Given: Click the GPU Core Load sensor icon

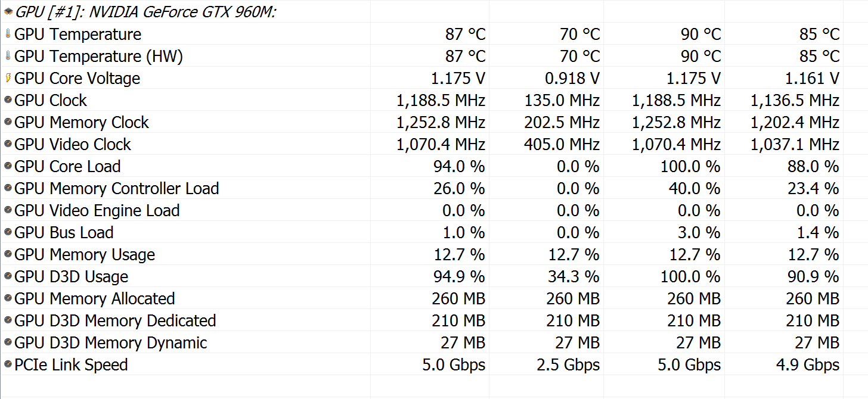Looking at the screenshot, I should tap(8, 167).
